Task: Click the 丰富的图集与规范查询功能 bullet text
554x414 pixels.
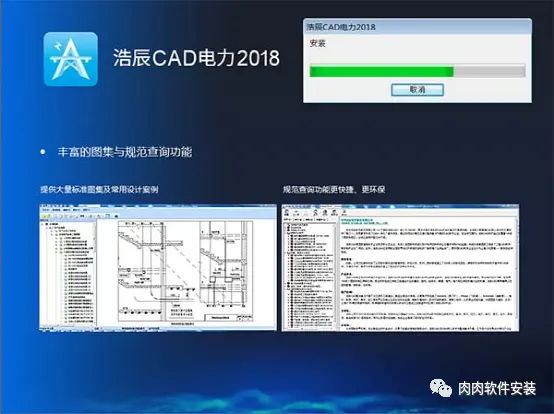Action: pos(125,152)
